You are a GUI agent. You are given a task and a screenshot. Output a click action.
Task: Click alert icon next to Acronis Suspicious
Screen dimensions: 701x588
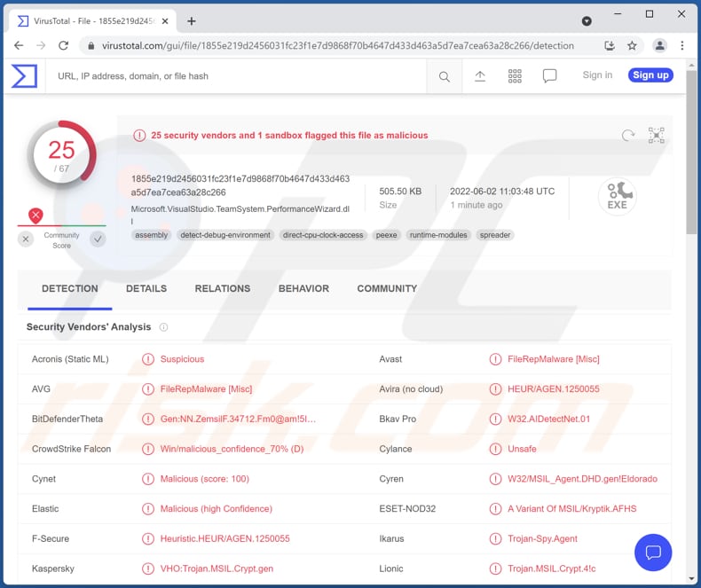148,359
